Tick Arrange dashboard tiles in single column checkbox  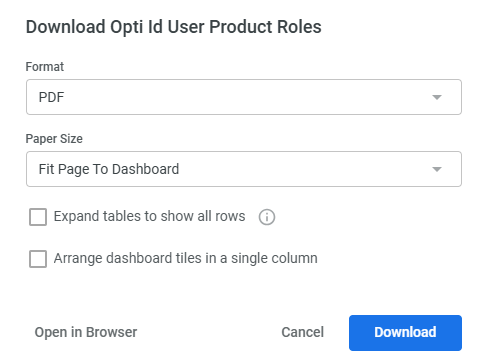[x=38, y=259]
